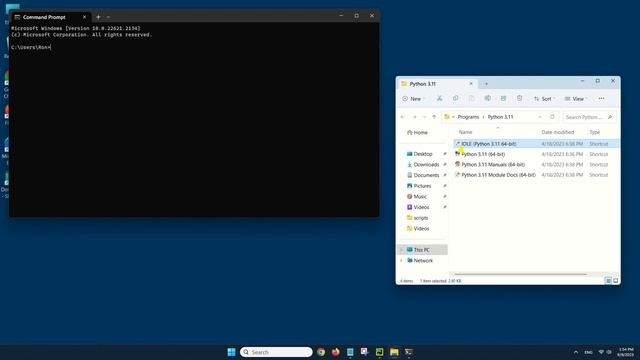Add a new Command Prompt tab
The height and width of the screenshot is (360, 640).
pyautogui.click(x=98, y=17)
